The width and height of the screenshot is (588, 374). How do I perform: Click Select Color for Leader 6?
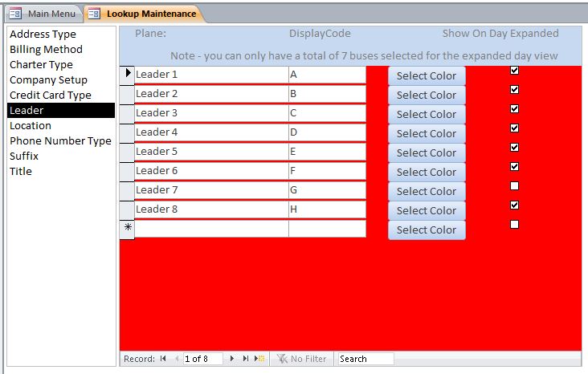click(427, 172)
